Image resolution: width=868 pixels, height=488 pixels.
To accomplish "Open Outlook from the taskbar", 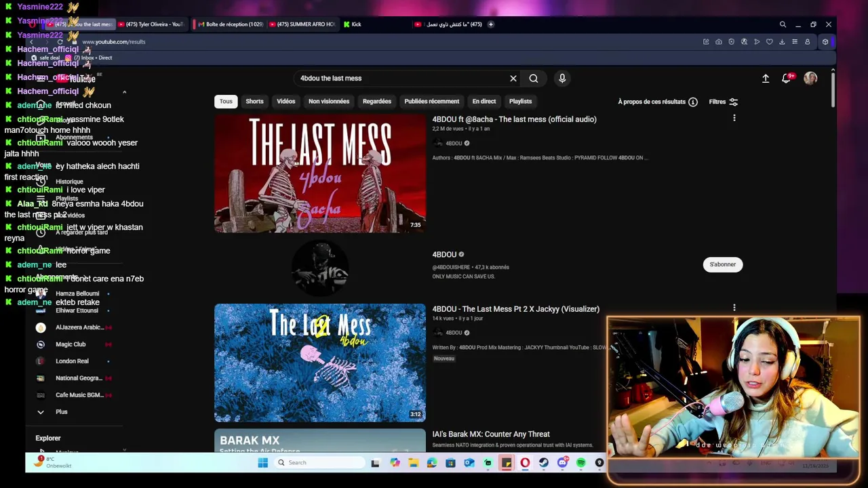I will (x=469, y=463).
